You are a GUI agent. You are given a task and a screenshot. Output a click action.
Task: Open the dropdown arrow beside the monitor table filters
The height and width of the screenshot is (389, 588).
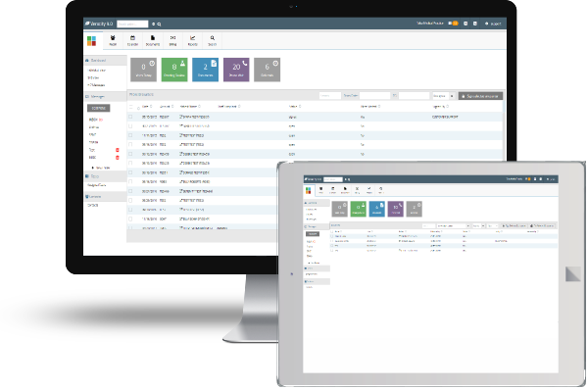tap(452, 96)
